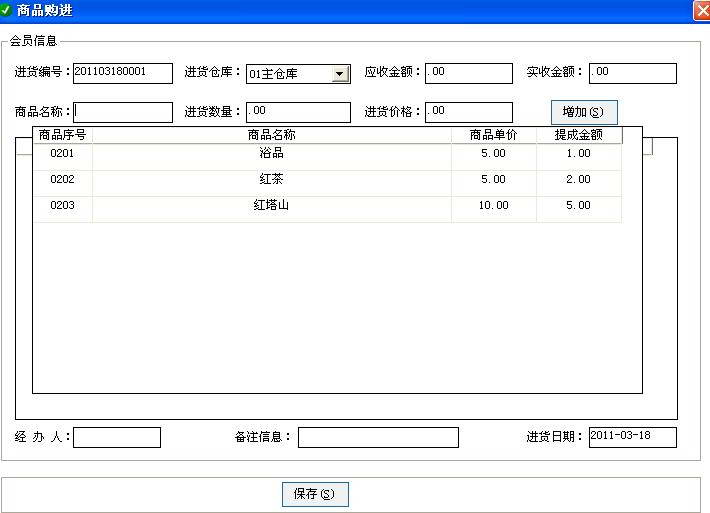This screenshot has width=710, height=513.
Task: Click the green checkmark title bar icon
Action: 5,10
